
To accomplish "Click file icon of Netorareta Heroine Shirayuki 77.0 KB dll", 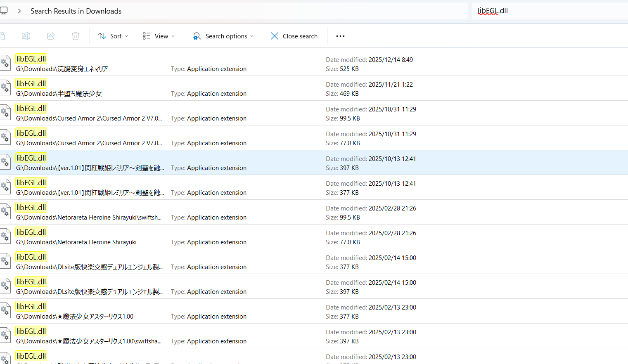I will pyautogui.click(x=5, y=236).
